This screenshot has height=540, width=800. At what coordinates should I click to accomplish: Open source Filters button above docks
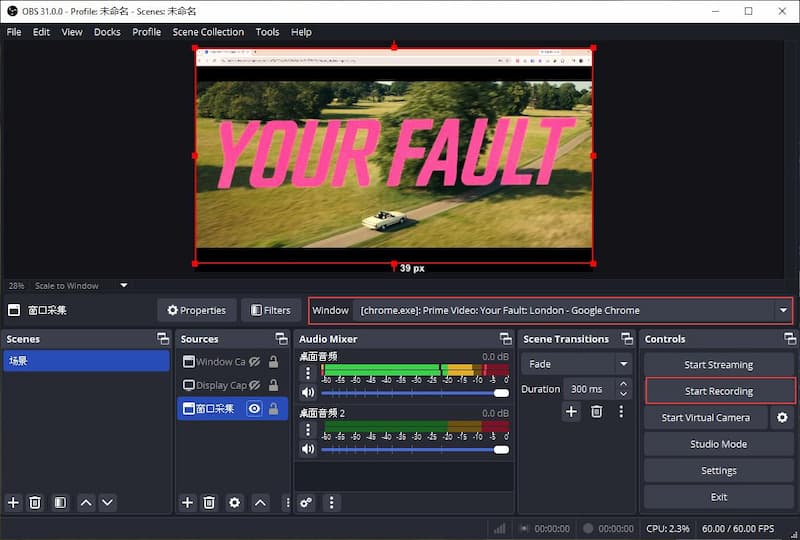271,310
